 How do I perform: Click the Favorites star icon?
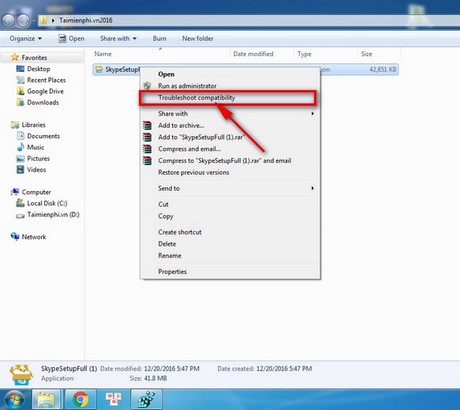pos(15,57)
